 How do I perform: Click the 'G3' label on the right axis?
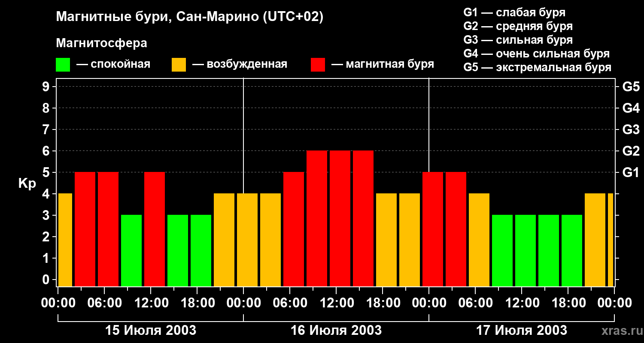click(x=631, y=130)
